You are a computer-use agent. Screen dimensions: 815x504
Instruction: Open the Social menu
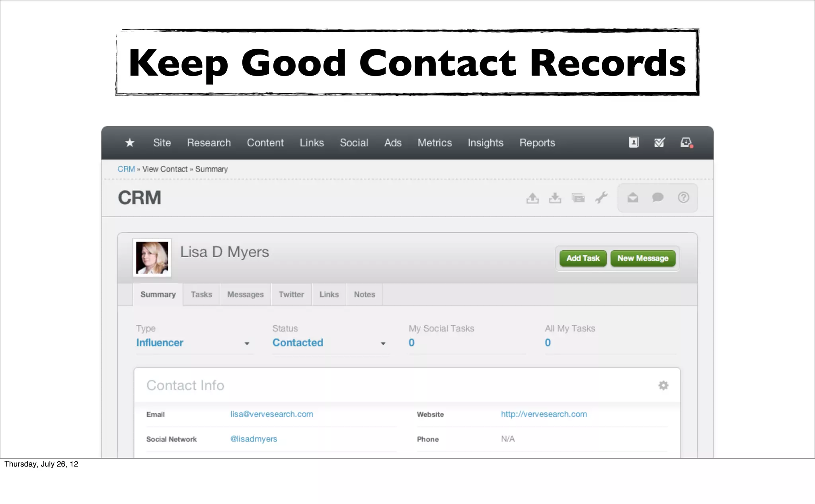pos(354,143)
